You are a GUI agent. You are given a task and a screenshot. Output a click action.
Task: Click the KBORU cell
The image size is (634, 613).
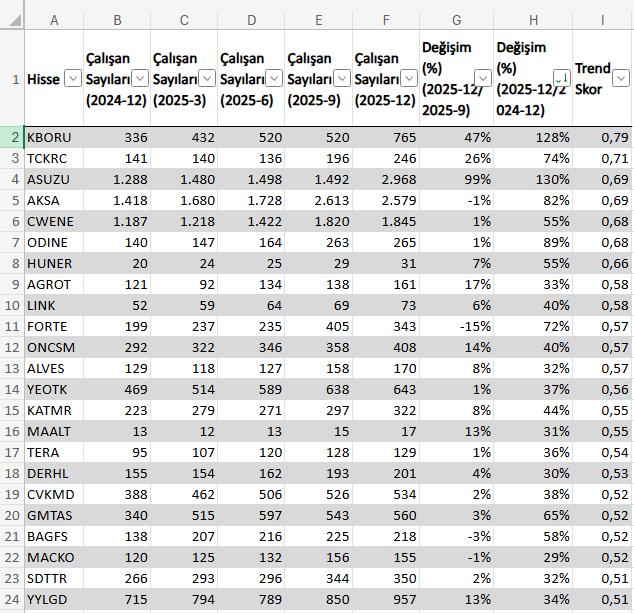(54, 137)
